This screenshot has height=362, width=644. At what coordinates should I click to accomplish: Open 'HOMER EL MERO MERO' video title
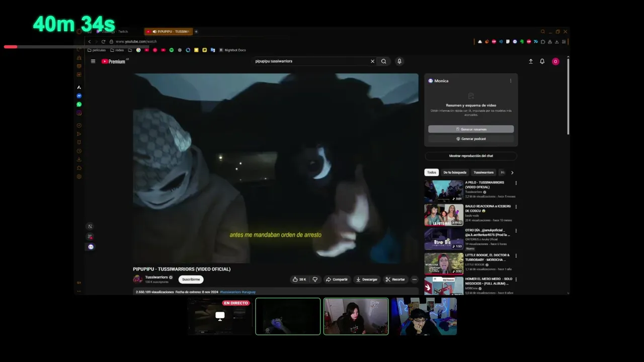[488, 281]
